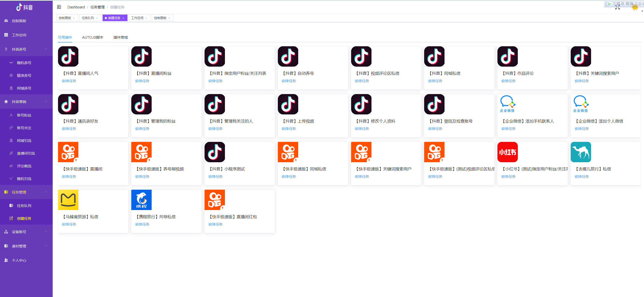Click 安排任务 under 快手极速版 关键词搜索用户

coord(362,176)
